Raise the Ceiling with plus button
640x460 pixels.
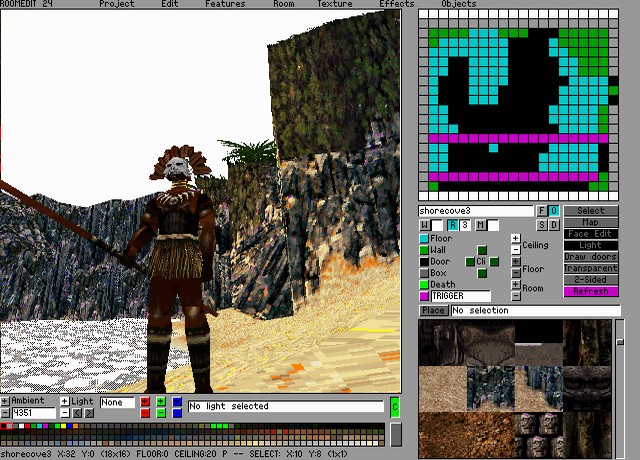click(x=515, y=239)
